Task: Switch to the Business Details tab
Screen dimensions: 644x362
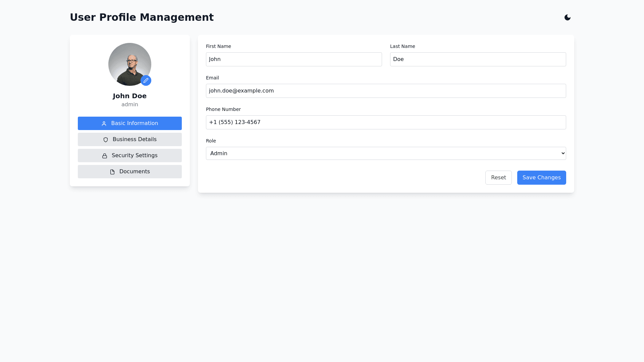Action: click(134, 139)
